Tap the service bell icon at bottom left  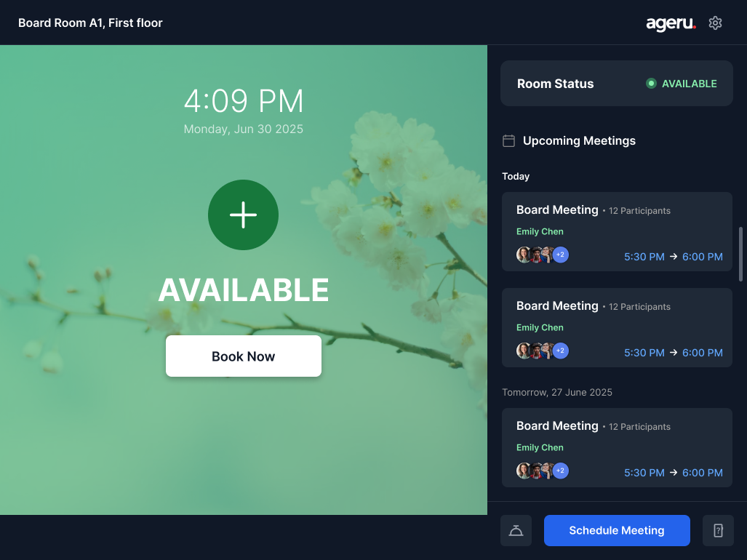(516, 530)
